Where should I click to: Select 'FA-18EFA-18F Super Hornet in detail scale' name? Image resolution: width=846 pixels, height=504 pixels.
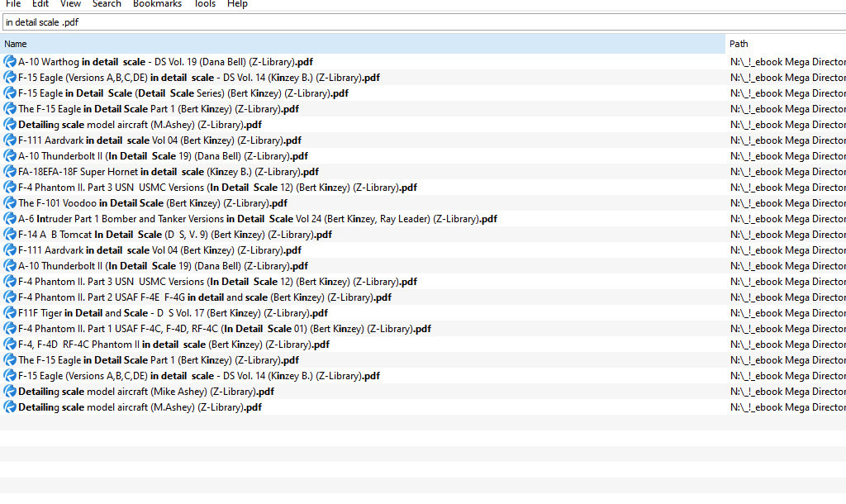169,172
